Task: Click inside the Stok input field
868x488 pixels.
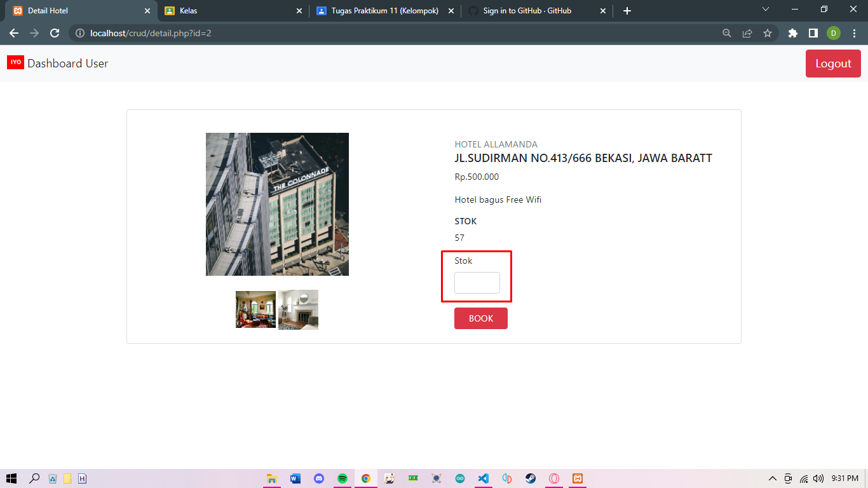Action: click(477, 283)
